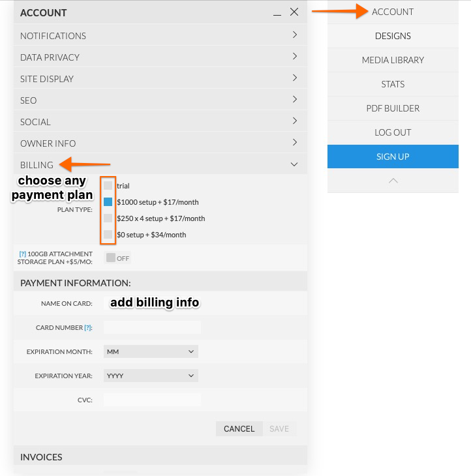
Task: Open PDF Builder from the sidebar menu
Action: pos(393,108)
